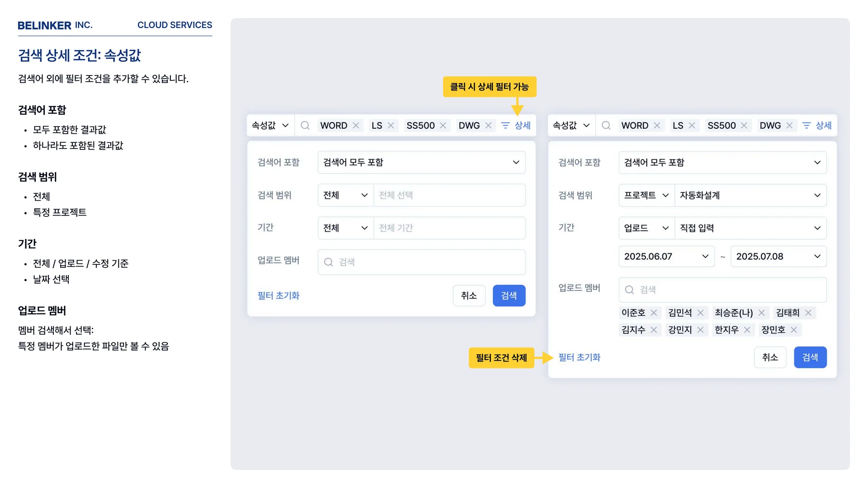This screenshot has height=488, width=868.
Task: Click the 취소 button in the right panel
Action: [x=770, y=357]
